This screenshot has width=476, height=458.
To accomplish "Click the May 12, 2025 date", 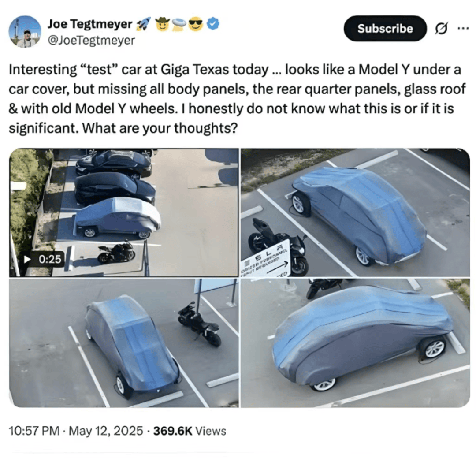I will click(x=106, y=431).
